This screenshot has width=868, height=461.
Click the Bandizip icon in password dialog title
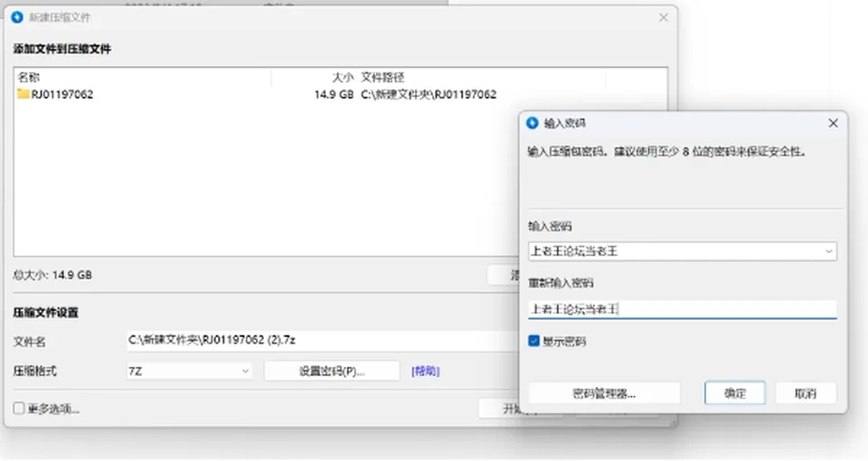pos(532,123)
